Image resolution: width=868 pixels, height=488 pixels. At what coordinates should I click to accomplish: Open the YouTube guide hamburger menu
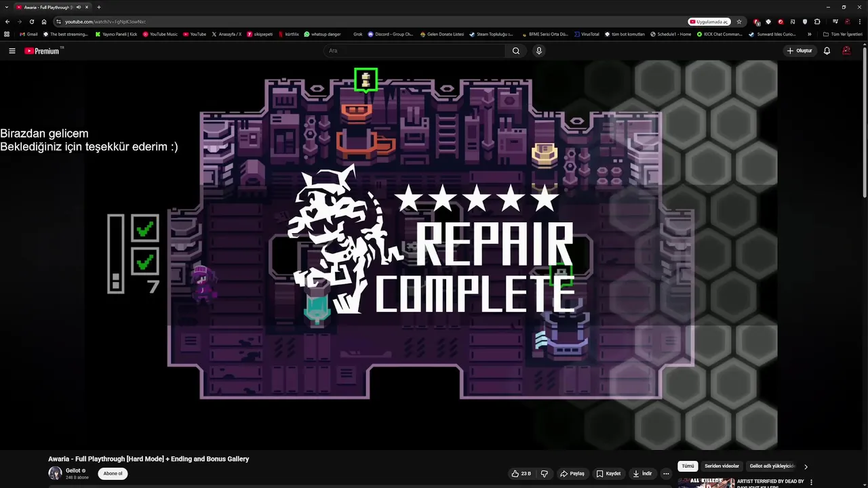click(12, 51)
